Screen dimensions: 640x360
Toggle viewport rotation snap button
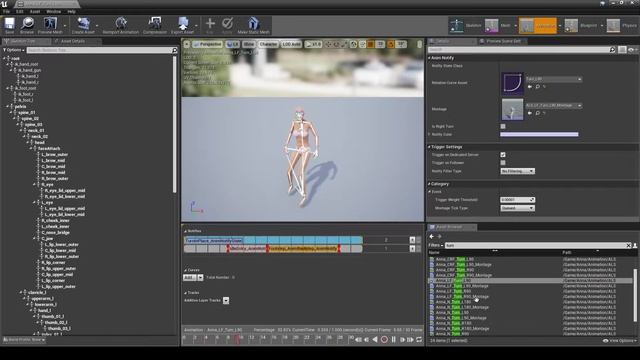click(x=391, y=44)
